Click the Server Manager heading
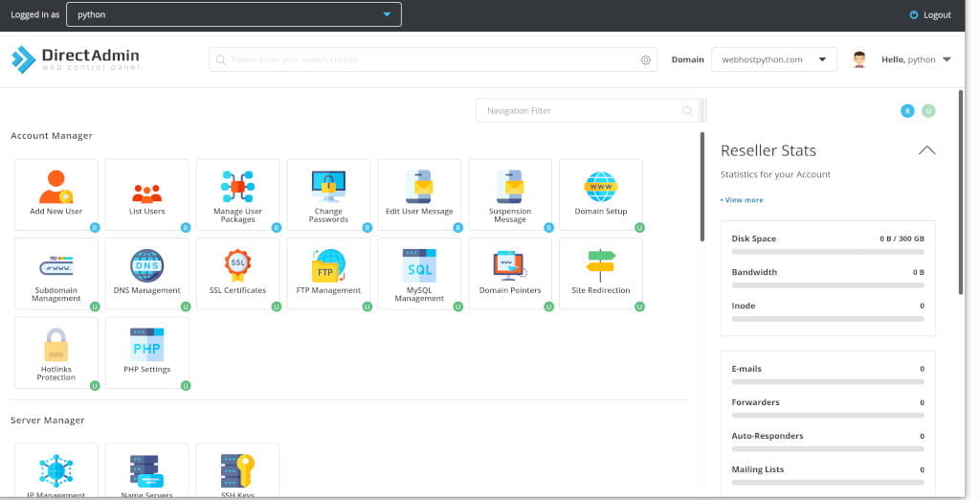980x500 pixels. [x=48, y=420]
